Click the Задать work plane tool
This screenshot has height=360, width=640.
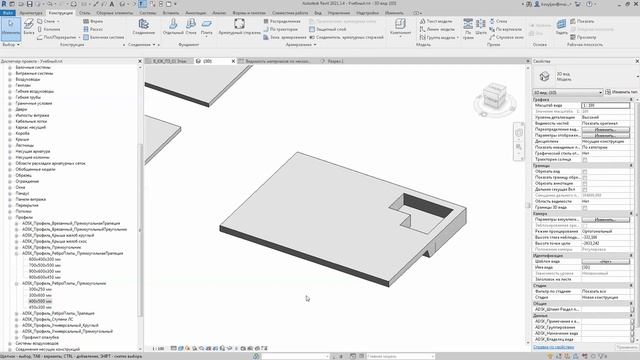point(562,27)
